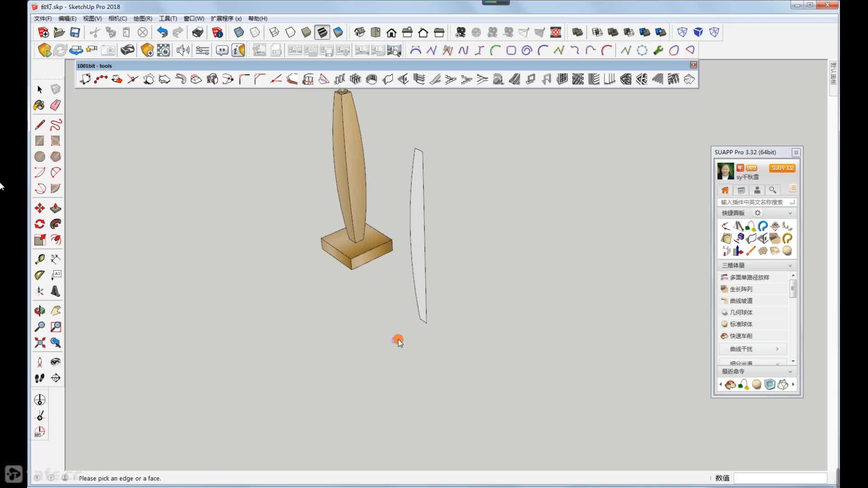Select the Tape Measure tool
The width and height of the screenshot is (868, 488).
[x=40, y=259]
